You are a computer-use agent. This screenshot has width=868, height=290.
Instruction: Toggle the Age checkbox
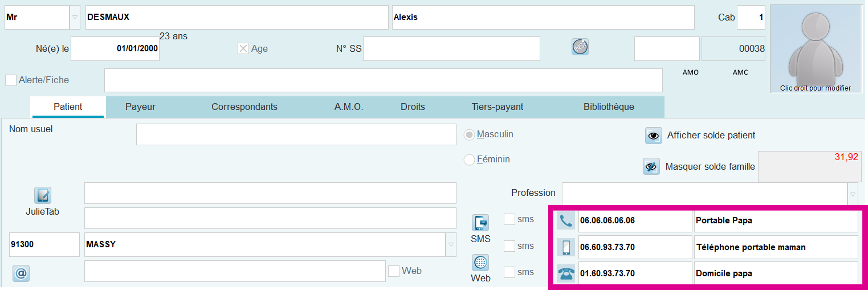click(x=243, y=48)
